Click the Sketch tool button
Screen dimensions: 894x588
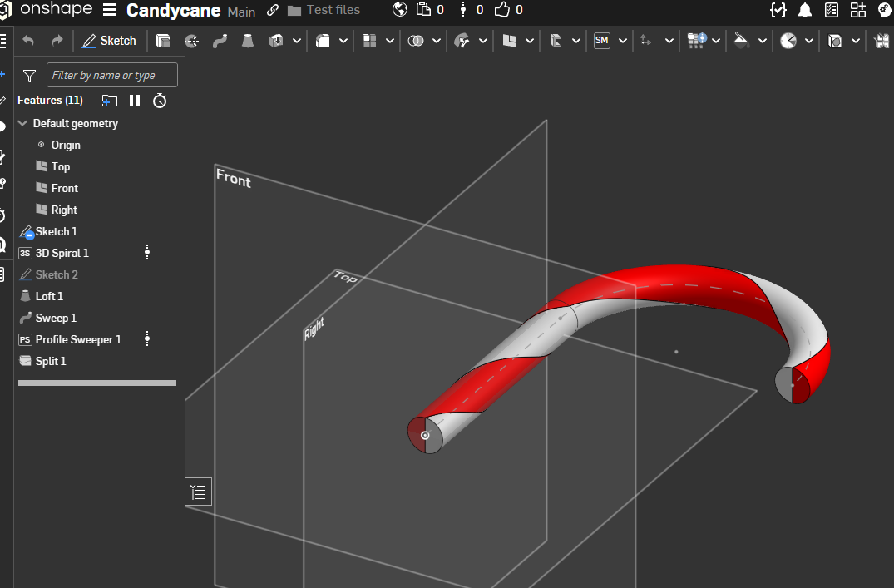[109, 41]
